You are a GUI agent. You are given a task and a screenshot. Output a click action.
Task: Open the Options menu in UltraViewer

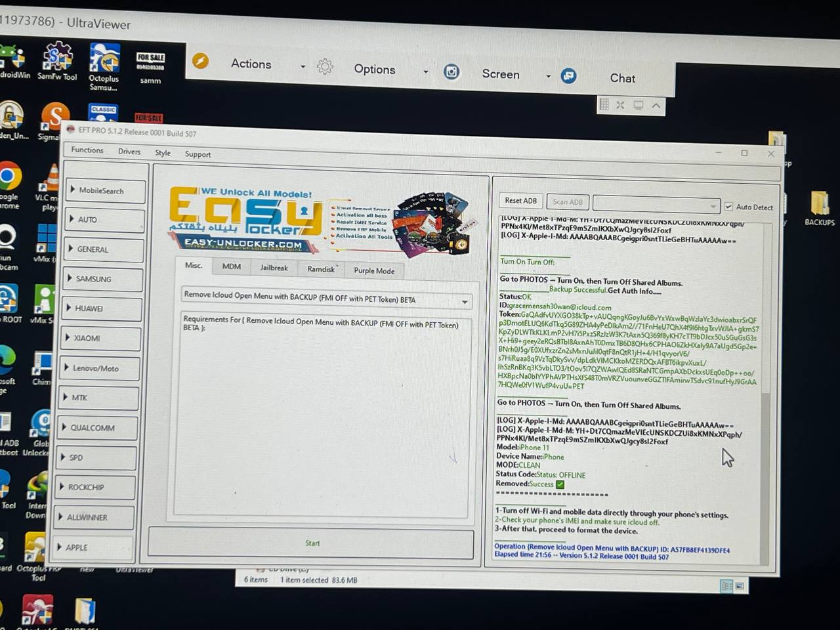click(x=375, y=69)
